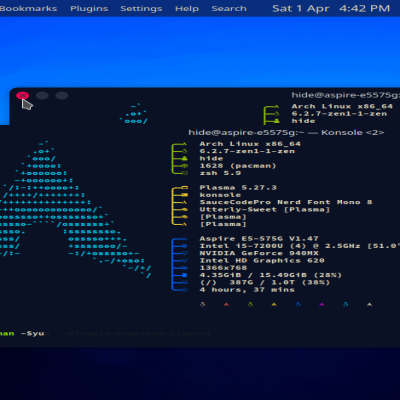Viewport: 400px width, 400px height.
Task: Click text SauceCodePro Nerd Font Mono 8
Action: coord(286,202)
